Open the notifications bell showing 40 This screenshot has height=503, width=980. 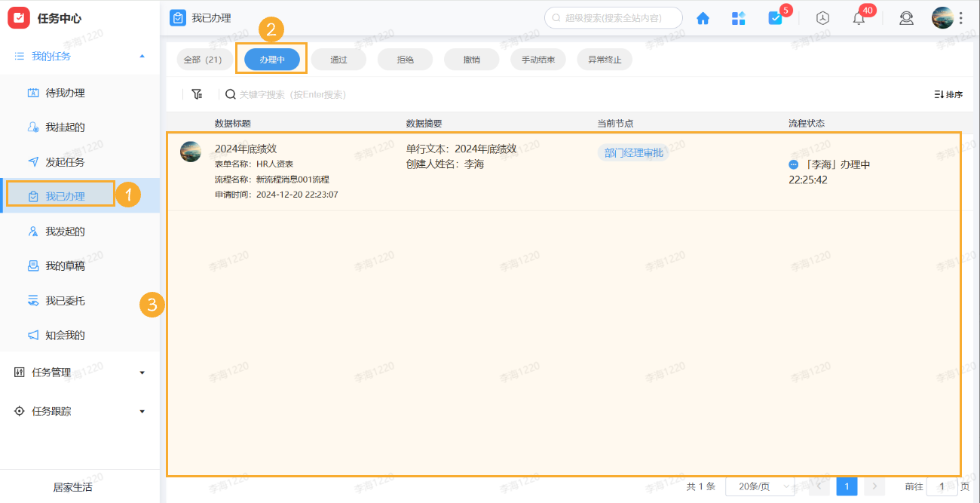click(x=859, y=17)
